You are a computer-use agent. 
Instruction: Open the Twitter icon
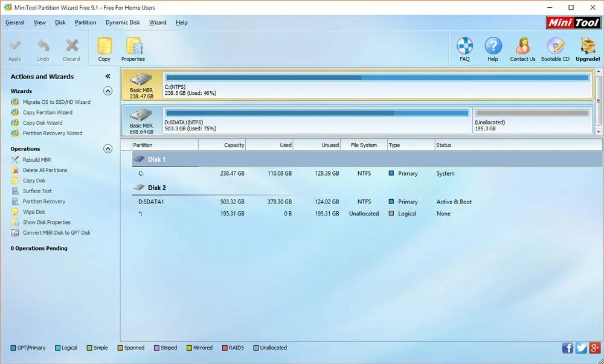point(581,348)
